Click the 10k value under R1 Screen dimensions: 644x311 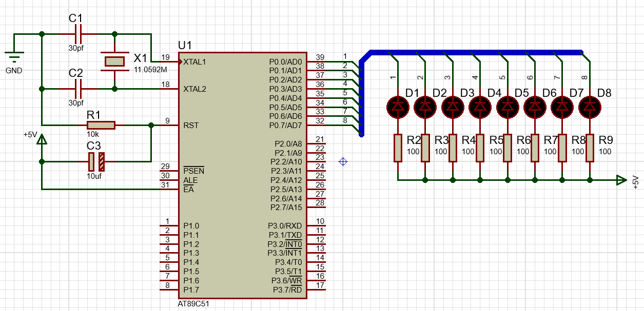point(92,134)
